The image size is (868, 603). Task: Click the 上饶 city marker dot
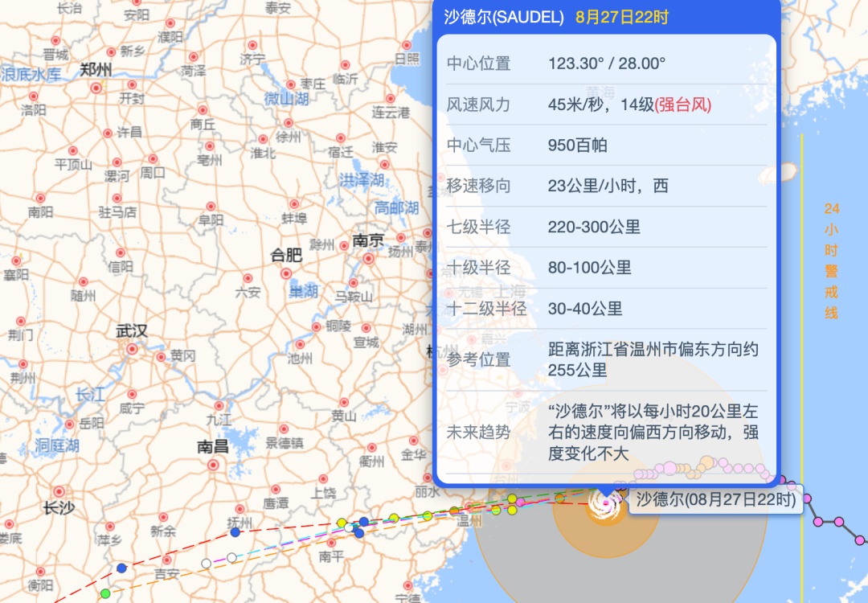(323, 479)
